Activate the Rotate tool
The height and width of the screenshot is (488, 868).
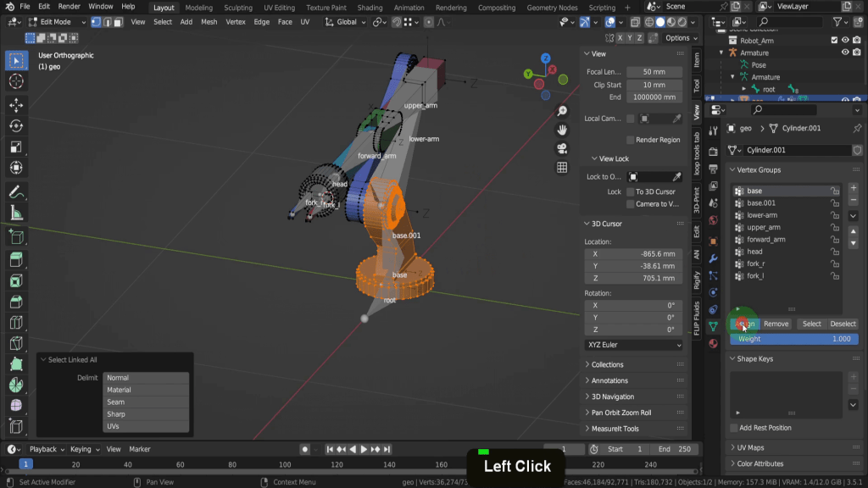click(x=15, y=126)
